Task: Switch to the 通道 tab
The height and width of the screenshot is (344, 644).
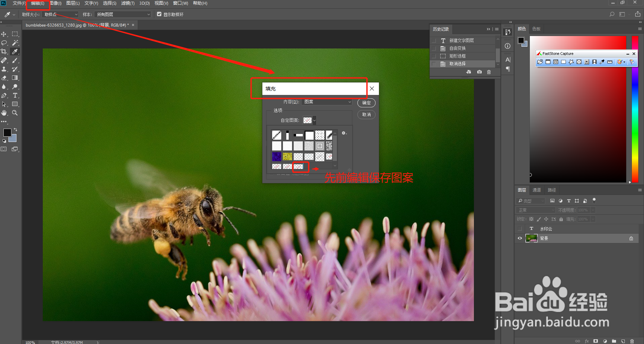Action: click(x=537, y=190)
